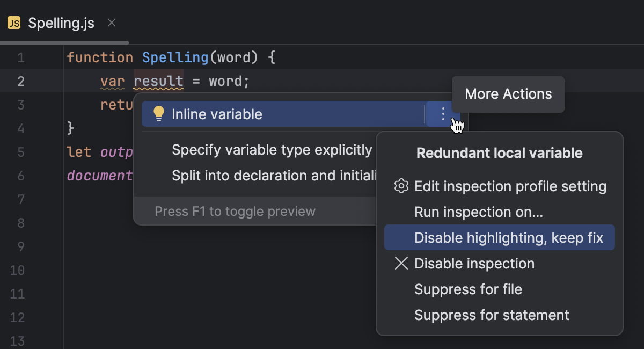Image resolution: width=644 pixels, height=349 pixels.
Task: Select the Inline variable quick fix
Action: [x=217, y=114]
